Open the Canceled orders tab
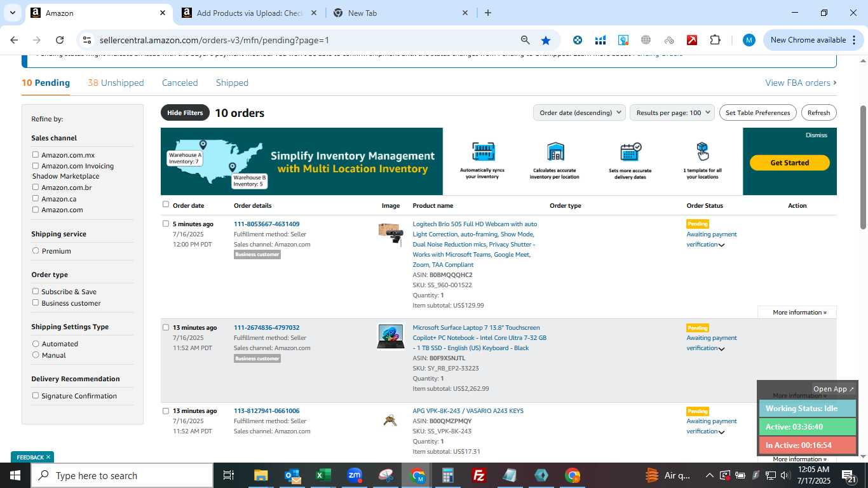868x488 pixels. 180,83
